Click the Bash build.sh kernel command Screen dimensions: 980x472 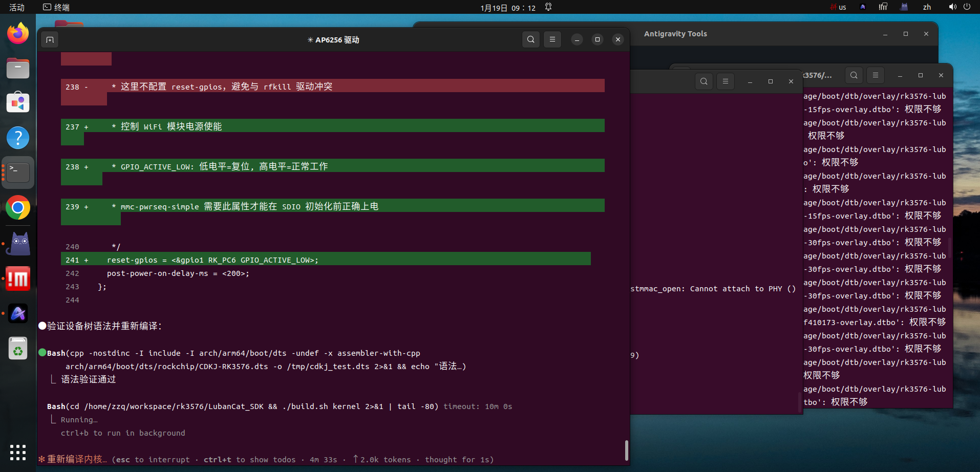(x=243, y=406)
